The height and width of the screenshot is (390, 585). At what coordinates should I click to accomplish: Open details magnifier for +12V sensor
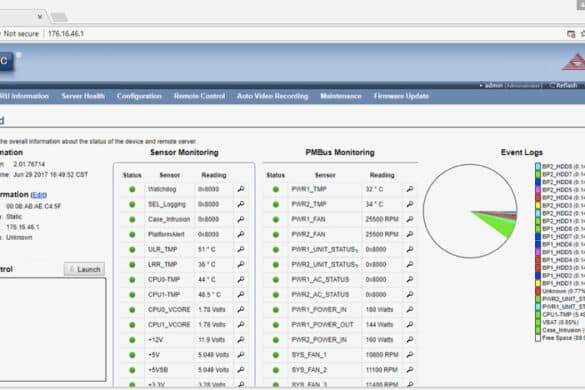pyautogui.click(x=241, y=340)
